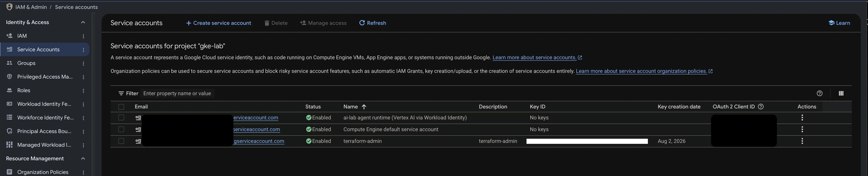Open actions menu for Compute Engine default row
This screenshot has height=176, width=868.
point(802,129)
